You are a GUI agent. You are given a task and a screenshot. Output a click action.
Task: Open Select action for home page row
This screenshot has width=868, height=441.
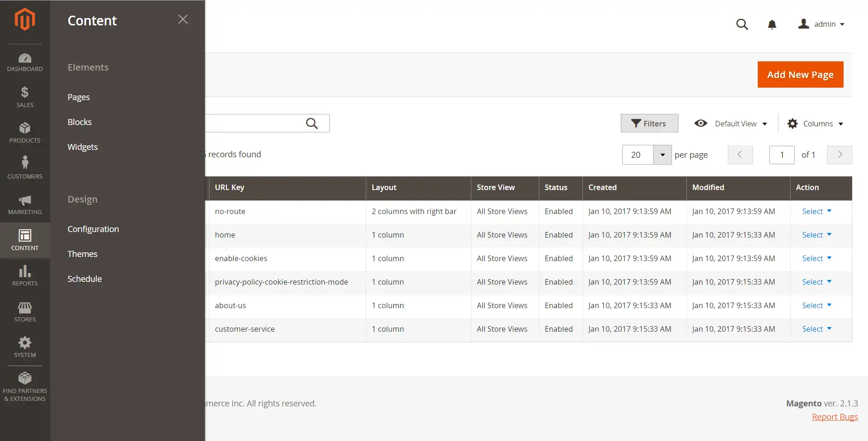click(816, 235)
